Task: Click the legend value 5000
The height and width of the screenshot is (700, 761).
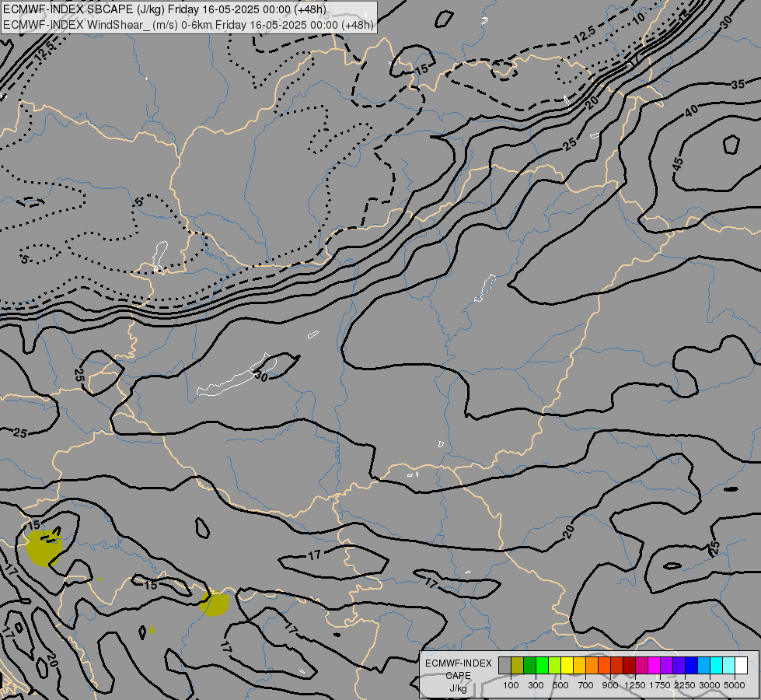Action: coord(735,685)
